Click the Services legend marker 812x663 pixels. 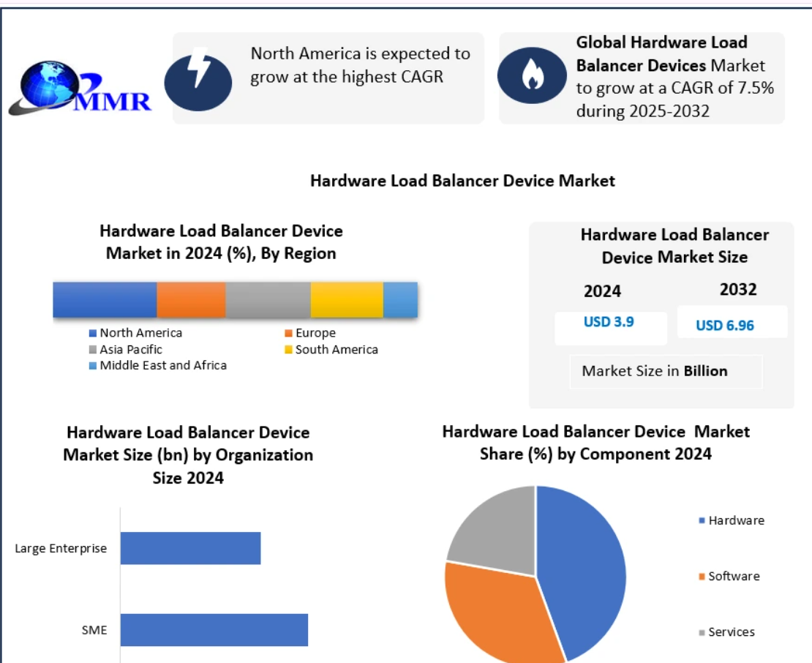pyautogui.click(x=702, y=632)
